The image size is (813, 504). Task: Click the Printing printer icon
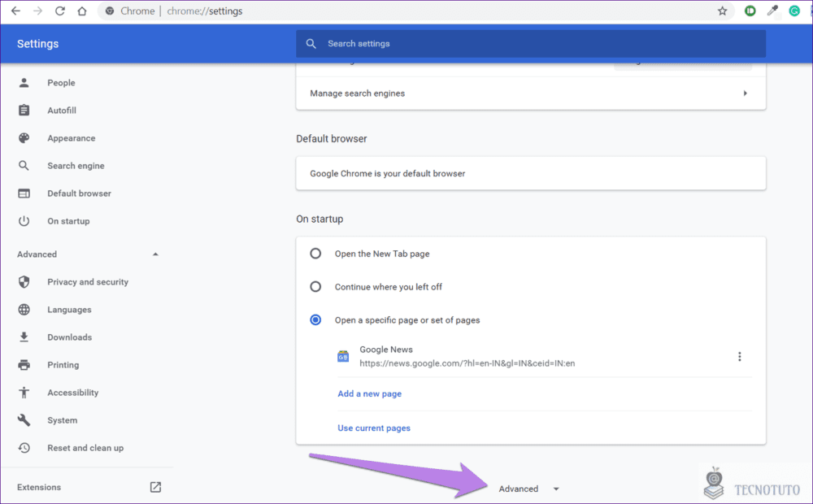[x=24, y=365]
